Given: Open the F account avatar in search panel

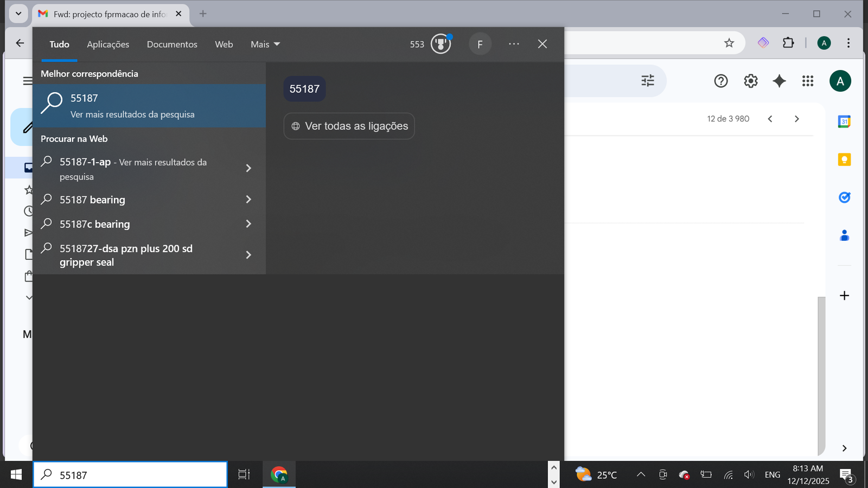Looking at the screenshot, I should tap(480, 44).
